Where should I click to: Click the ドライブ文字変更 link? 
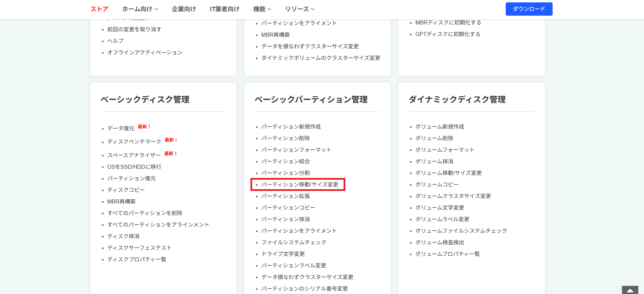point(283,254)
